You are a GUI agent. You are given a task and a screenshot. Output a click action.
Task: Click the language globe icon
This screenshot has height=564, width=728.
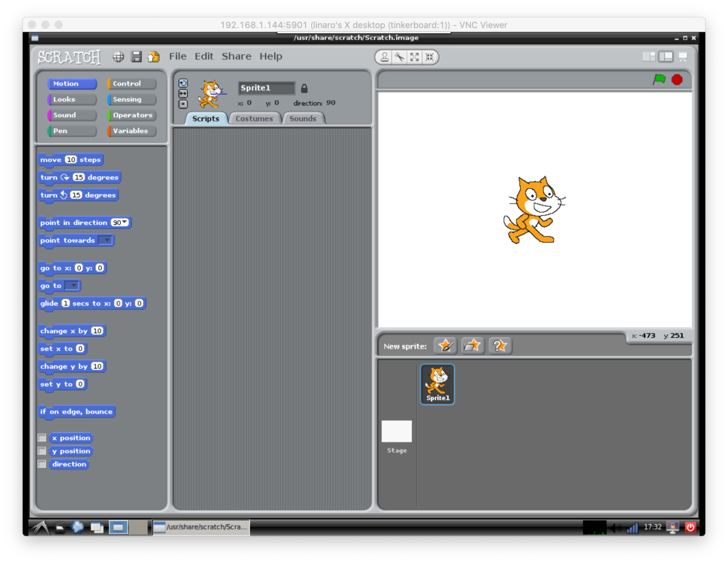tap(119, 56)
